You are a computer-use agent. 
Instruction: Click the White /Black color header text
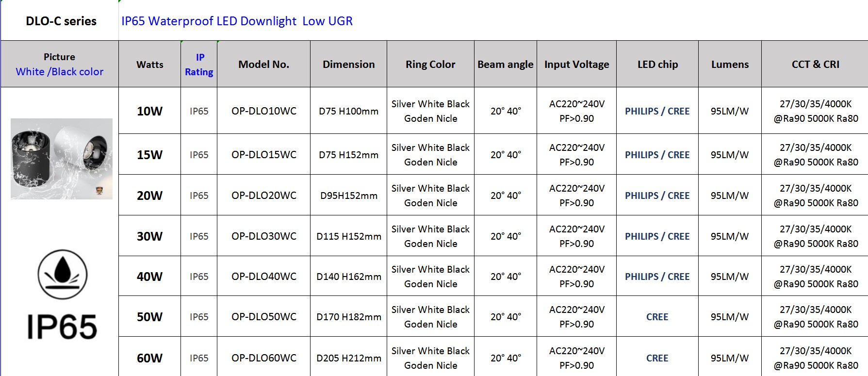click(x=59, y=72)
